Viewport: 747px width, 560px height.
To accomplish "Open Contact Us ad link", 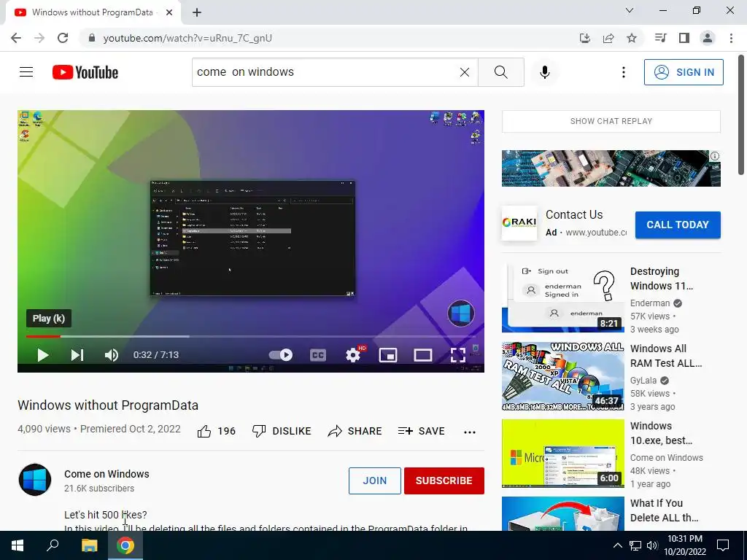I will click(x=574, y=215).
